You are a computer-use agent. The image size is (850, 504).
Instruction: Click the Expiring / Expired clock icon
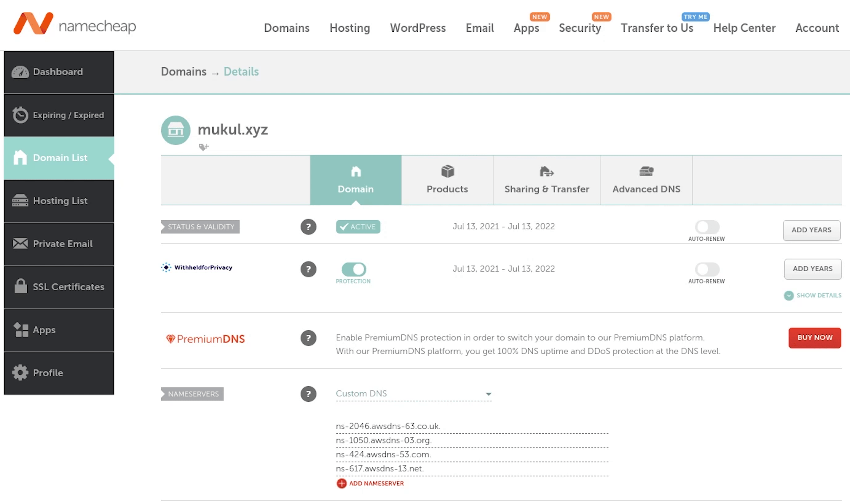click(x=20, y=115)
